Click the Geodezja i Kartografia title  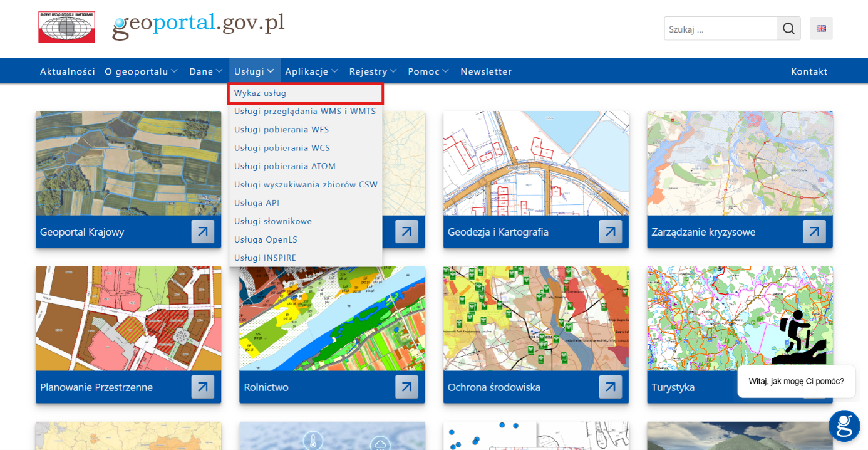tap(498, 232)
